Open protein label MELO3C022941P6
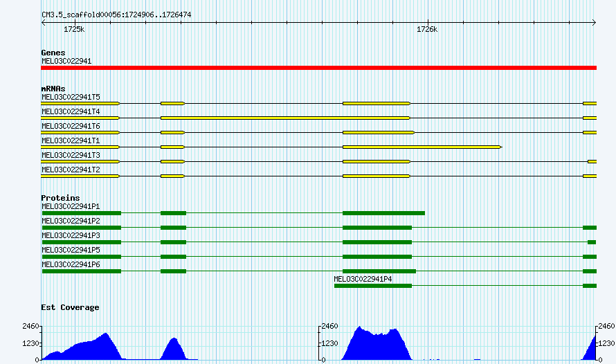The image size is (616, 364). [71, 264]
